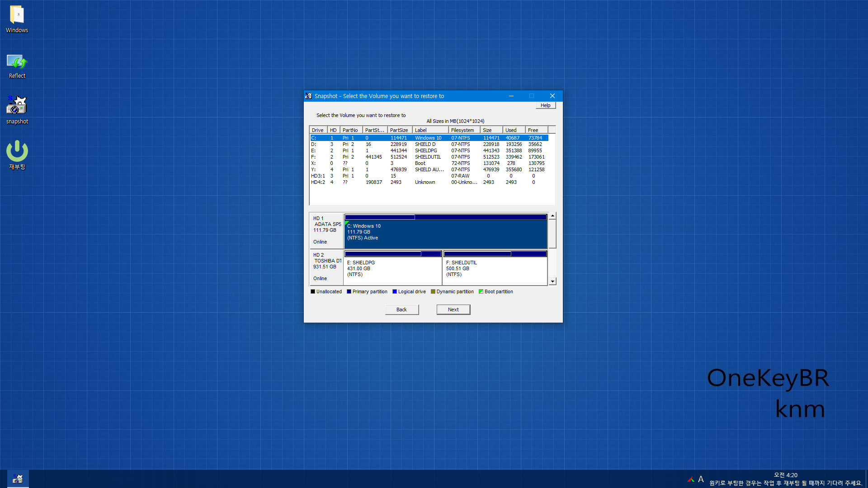Click the input language A indicator in tray

tap(701, 479)
